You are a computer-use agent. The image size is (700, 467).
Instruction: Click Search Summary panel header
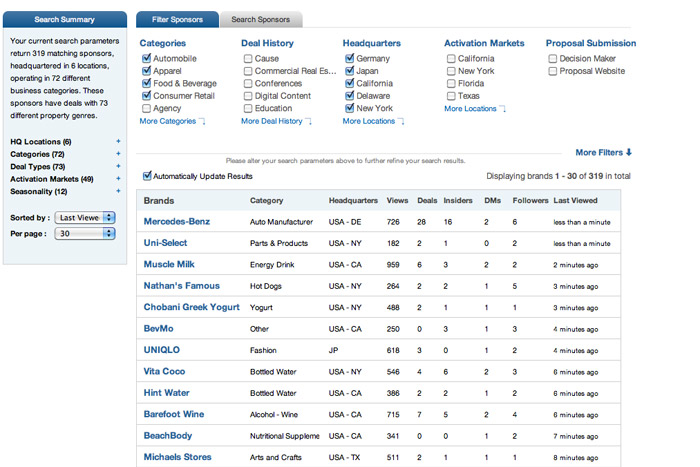pos(65,20)
